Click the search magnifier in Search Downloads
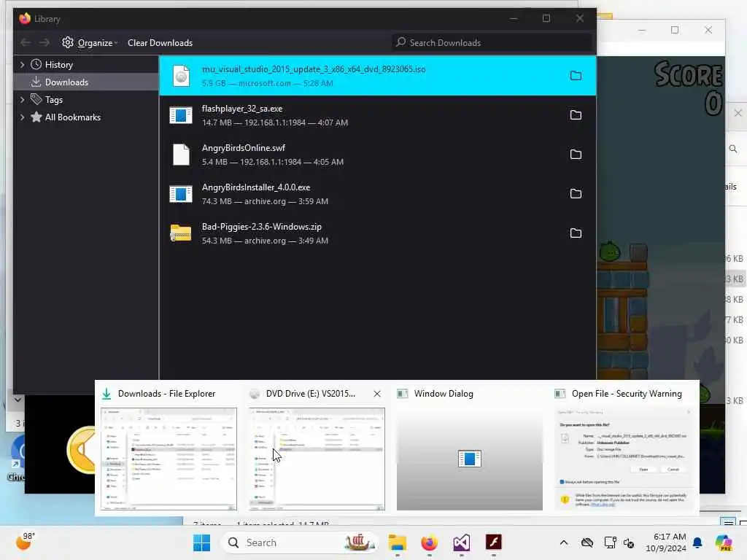747x560 pixels. pos(401,42)
